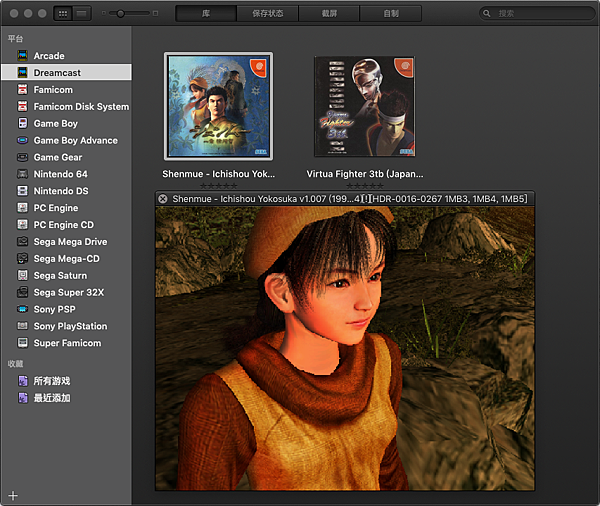Open the 保存状态 save states tab

(267, 13)
